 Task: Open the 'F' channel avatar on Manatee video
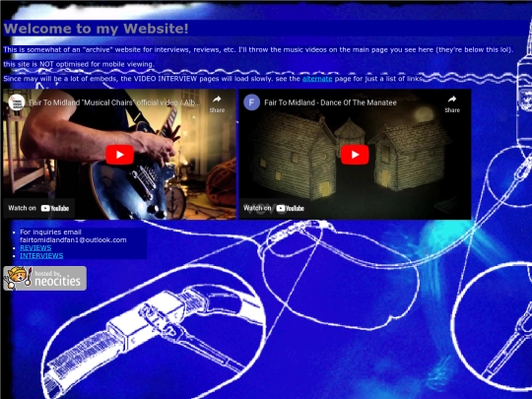(252, 102)
